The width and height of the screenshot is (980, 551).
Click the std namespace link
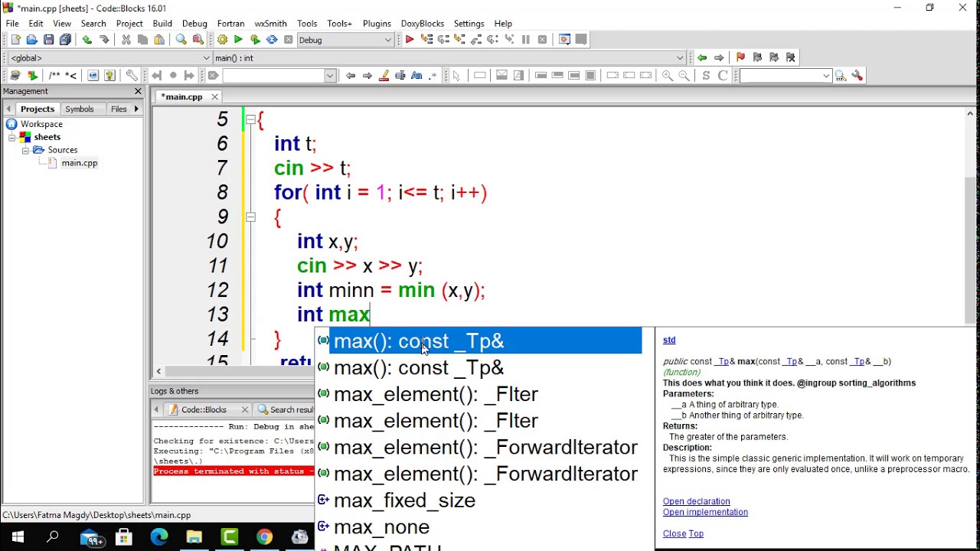point(669,340)
